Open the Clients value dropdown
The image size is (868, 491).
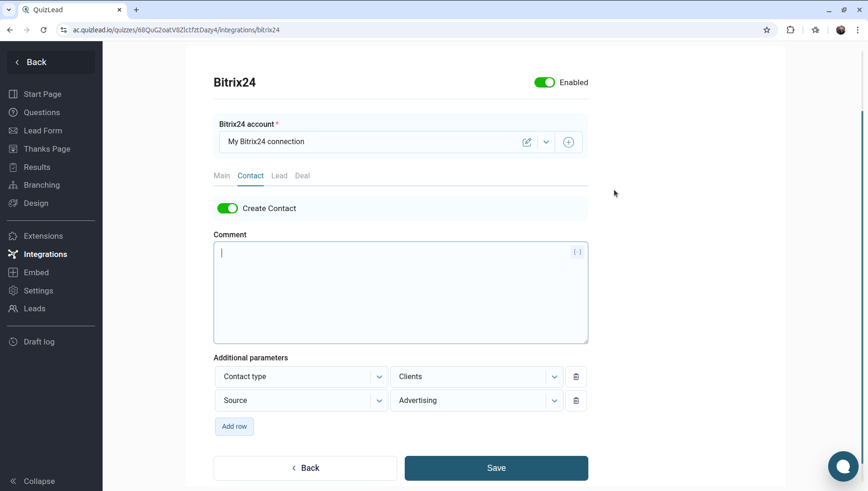[x=554, y=377]
